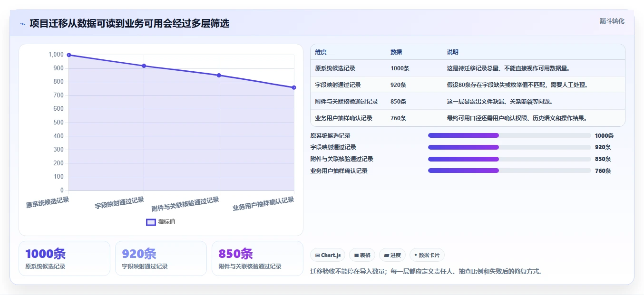Click the 500 y-axis label
The width and height of the screenshot is (644, 295).
point(59,123)
